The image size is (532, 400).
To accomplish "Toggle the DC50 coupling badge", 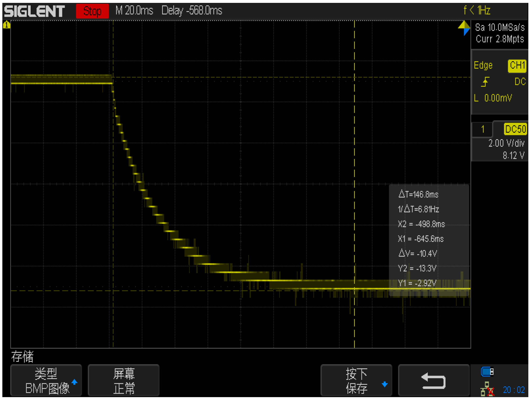I will 515,129.
